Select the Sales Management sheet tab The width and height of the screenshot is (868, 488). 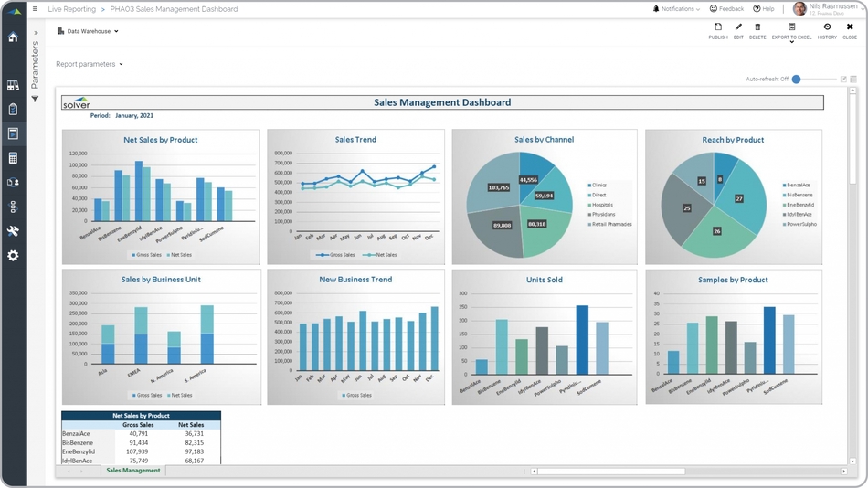[x=133, y=471]
